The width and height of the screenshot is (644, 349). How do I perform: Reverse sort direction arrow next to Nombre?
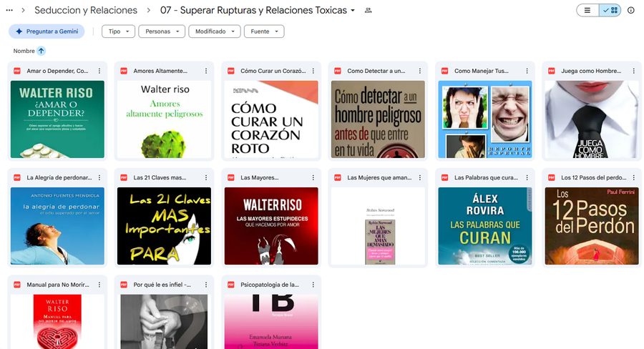pyautogui.click(x=41, y=51)
